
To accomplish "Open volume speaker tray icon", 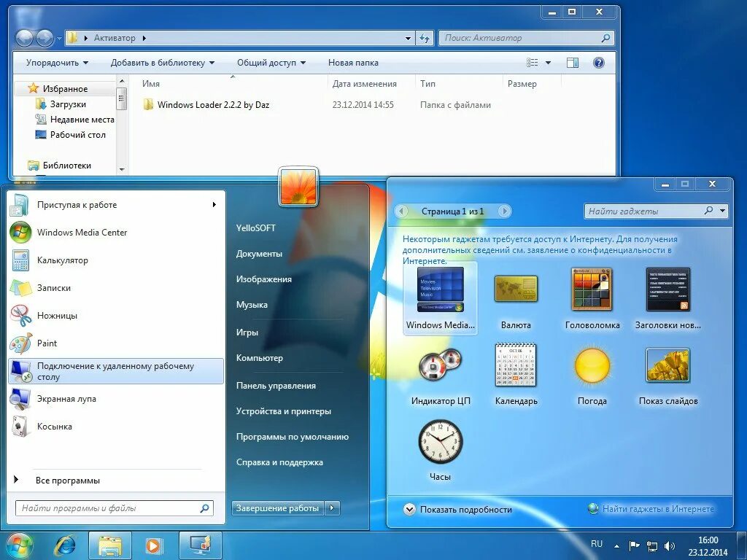I will click(x=670, y=545).
